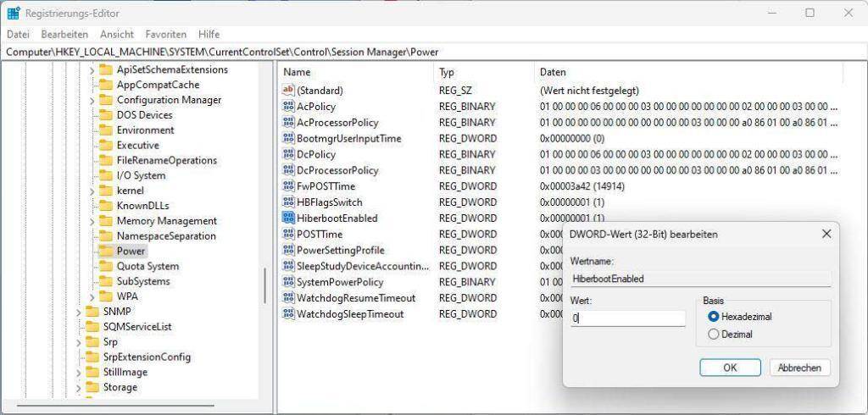868x415 pixels.
Task: Click the HBFlagsSwitch REG_DWORD type cell
Action: pos(468,202)
